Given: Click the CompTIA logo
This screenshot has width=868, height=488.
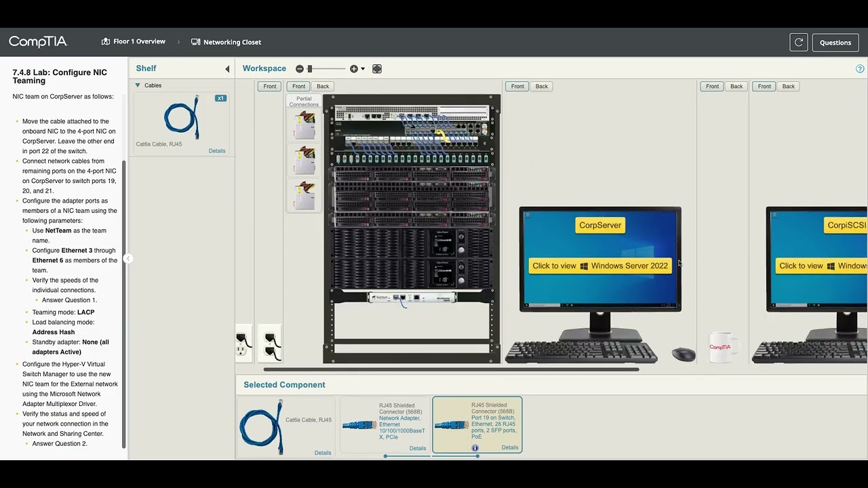Looking at the screenshot, I should point(38,42).
